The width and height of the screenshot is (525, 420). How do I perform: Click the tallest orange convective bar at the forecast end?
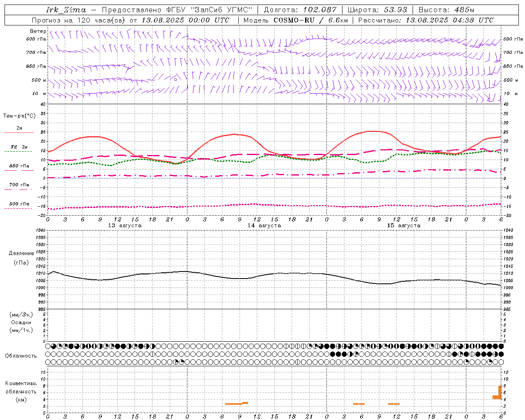pyautogui.click(x=500, y=393)
